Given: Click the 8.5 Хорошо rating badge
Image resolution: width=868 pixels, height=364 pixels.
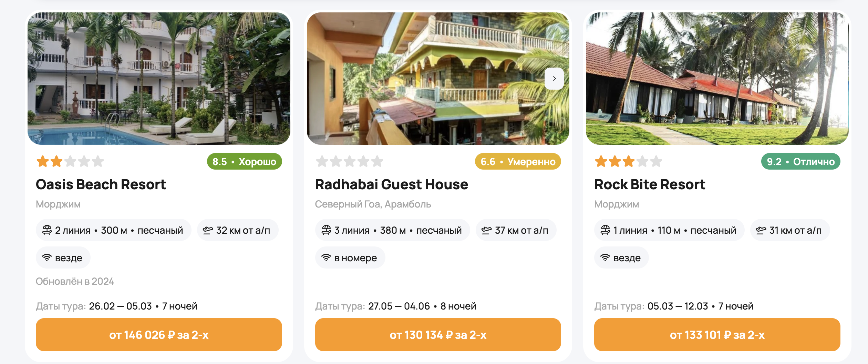Looking at the screenshot, I should pos(244,162).
